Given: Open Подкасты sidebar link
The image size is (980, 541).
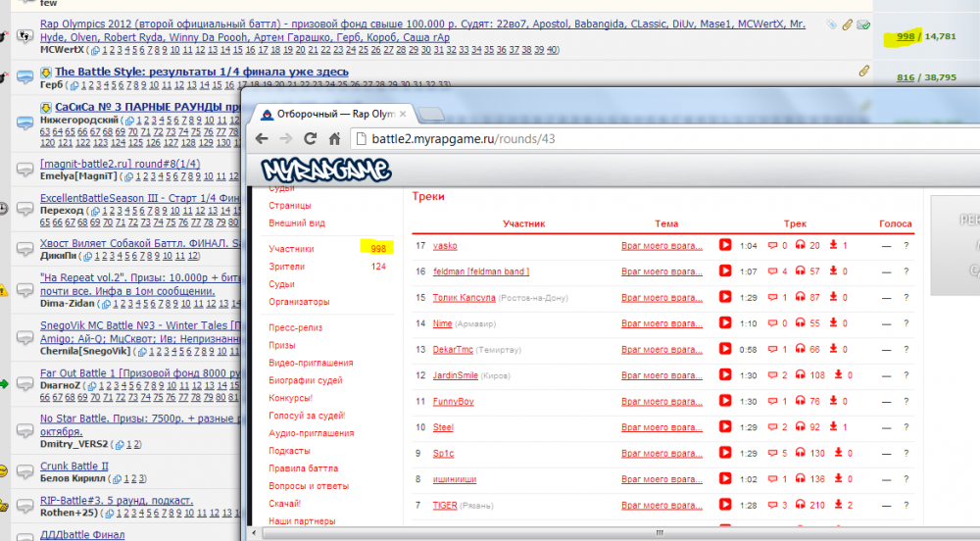Looking at the screenshot, I should point(289,451).
